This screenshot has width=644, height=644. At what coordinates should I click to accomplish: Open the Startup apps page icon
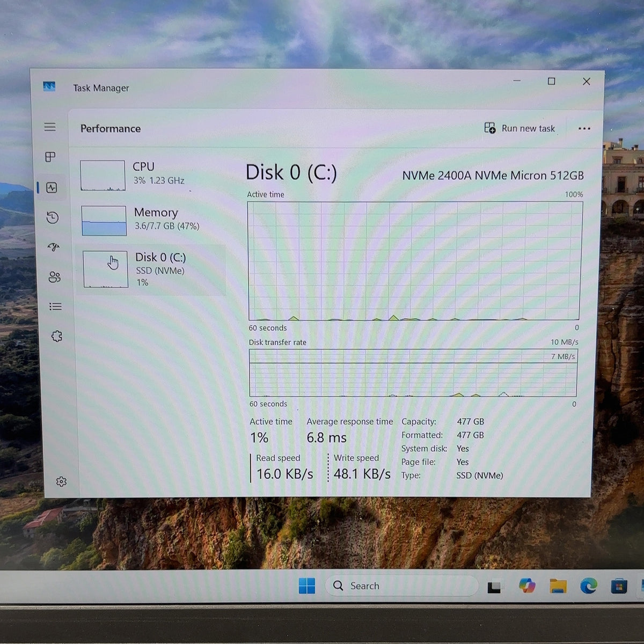[x=54, y=247]
